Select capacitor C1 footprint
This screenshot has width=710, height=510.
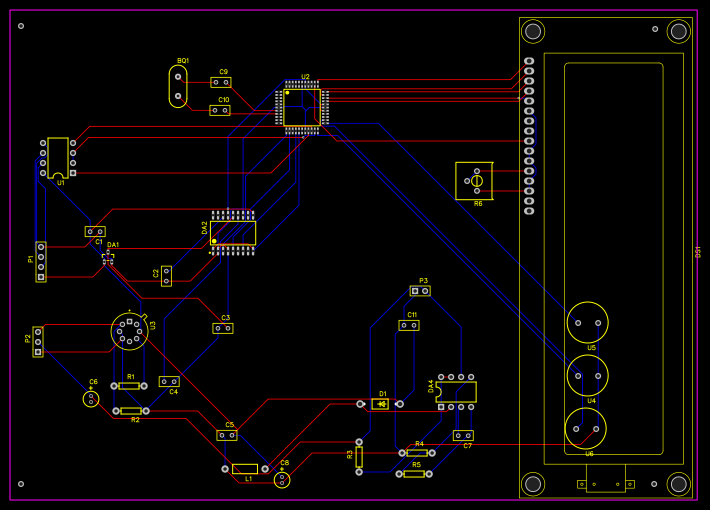pos(95,231)
